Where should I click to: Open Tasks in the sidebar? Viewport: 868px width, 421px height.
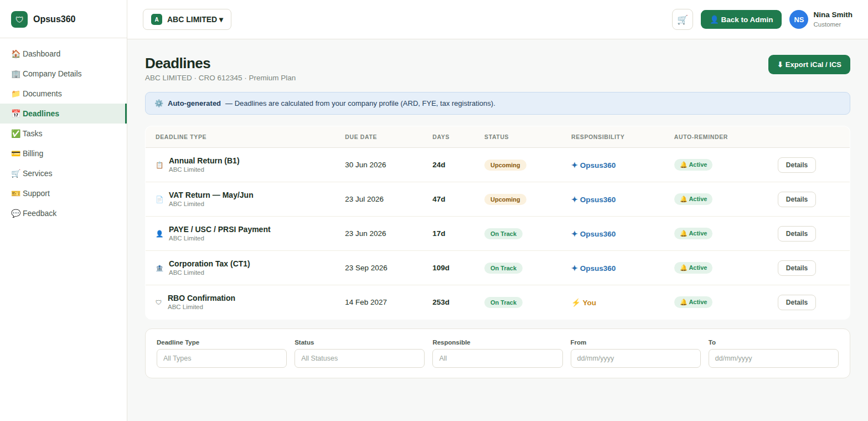pyautogui.click(x=64, y=134)
